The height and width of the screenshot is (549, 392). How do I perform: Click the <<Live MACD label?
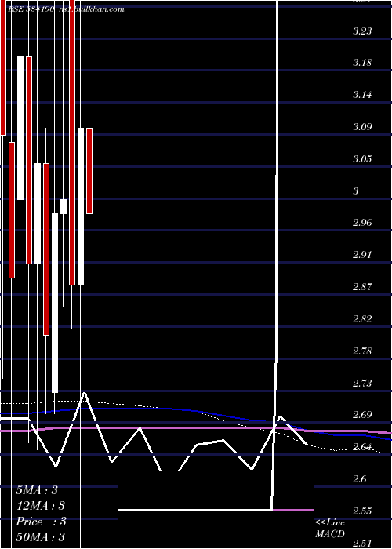[x=330, y=528]
